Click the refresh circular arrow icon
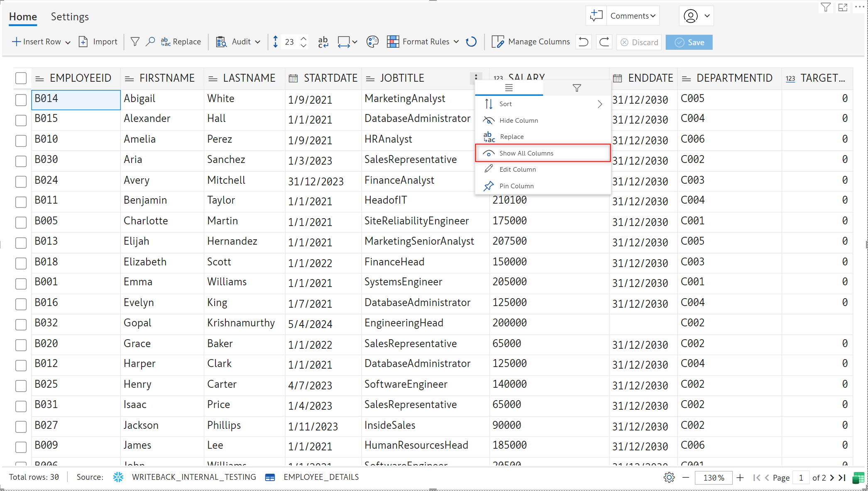This screenshot has width=868, height=491. click(471, 42)
